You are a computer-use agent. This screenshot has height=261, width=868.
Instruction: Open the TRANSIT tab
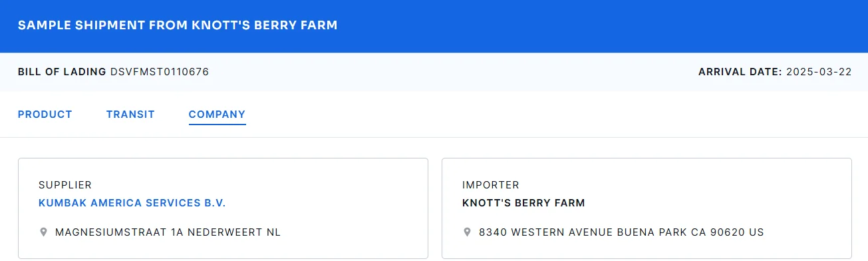point(130,115)
